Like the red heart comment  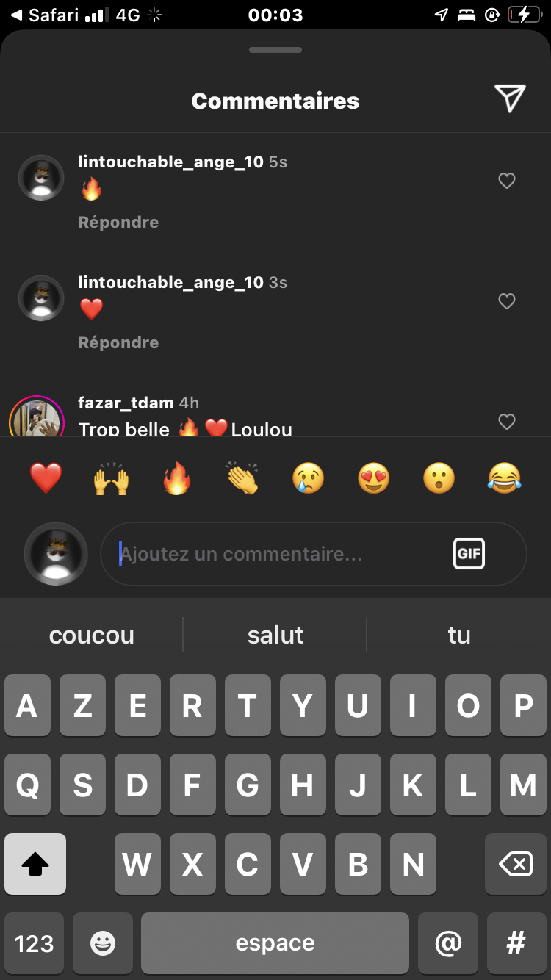[507, 301]
